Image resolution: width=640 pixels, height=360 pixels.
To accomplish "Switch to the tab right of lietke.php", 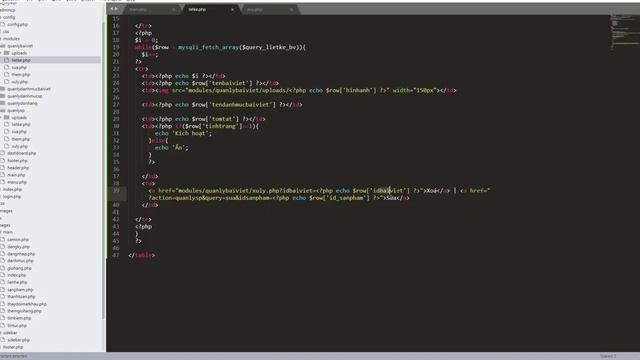I will (270, 9).
